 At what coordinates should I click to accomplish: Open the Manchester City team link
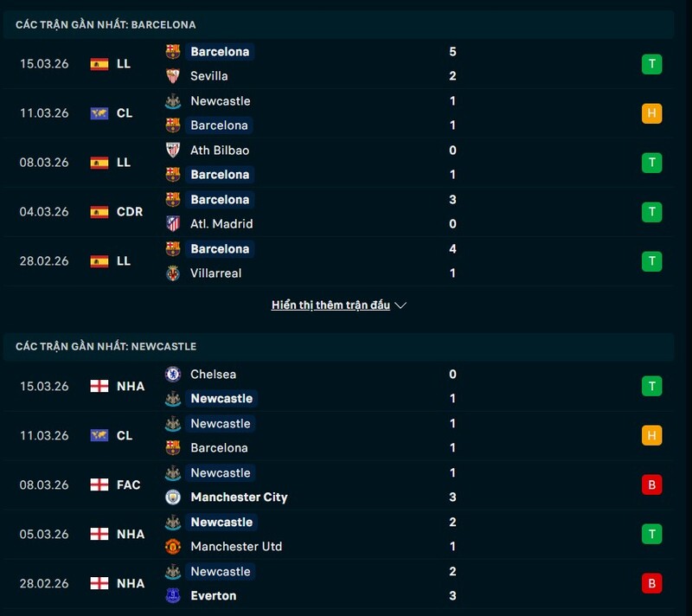tap(239, 497)
